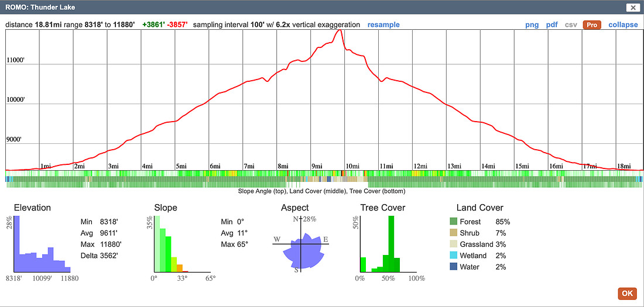Screen dimensions: 644x307
Task: Click the 7mi marker on profile
Action: (x=249, y=166)
